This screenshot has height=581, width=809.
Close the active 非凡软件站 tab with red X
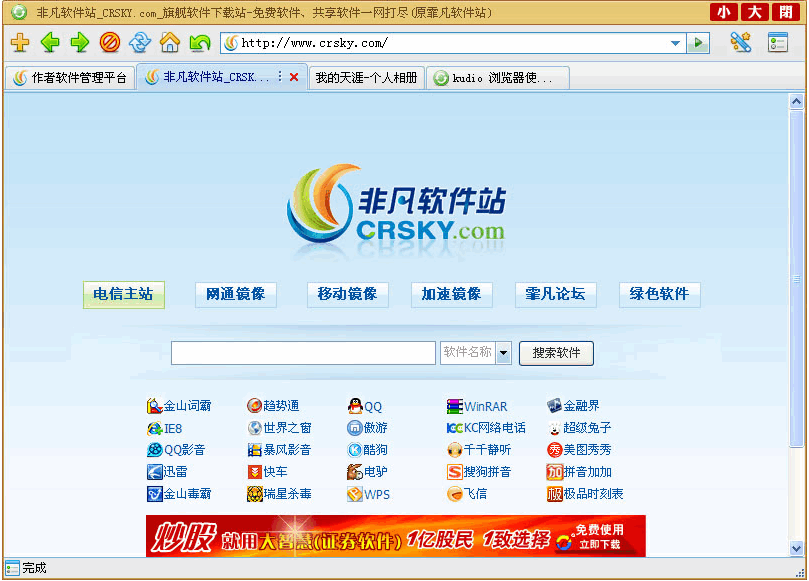[294, 77]
